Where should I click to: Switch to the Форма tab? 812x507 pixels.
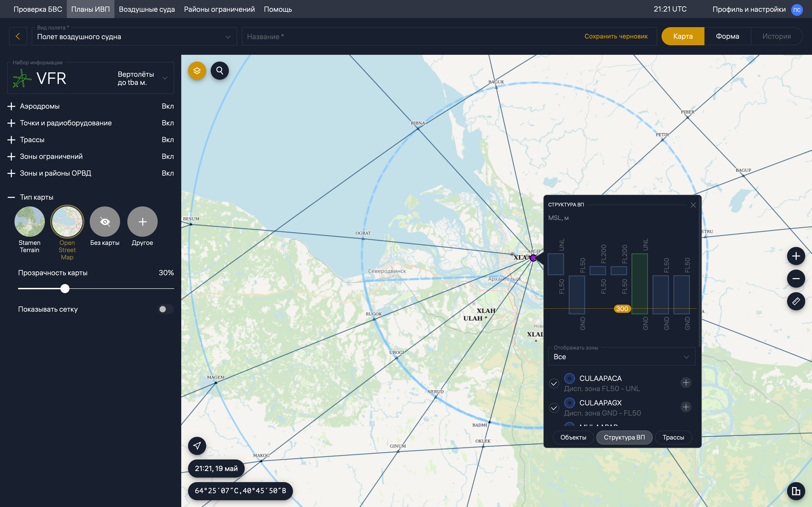pos(727,36)
